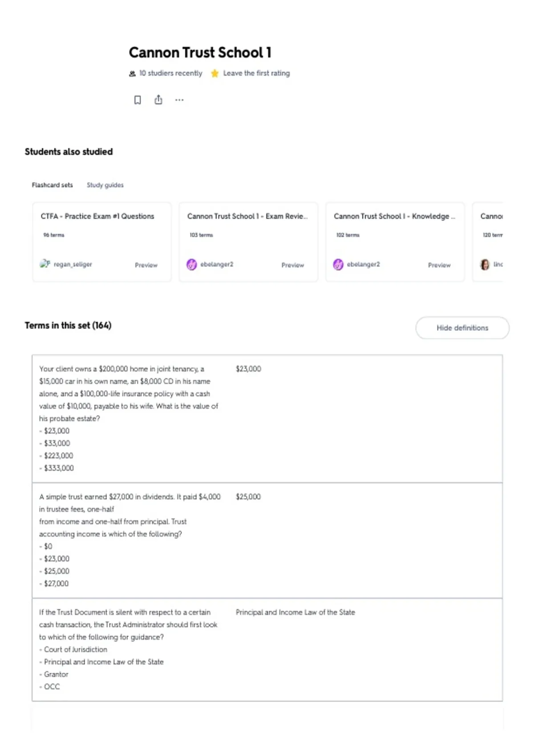Select the user avatar on the fourth card

485,265
